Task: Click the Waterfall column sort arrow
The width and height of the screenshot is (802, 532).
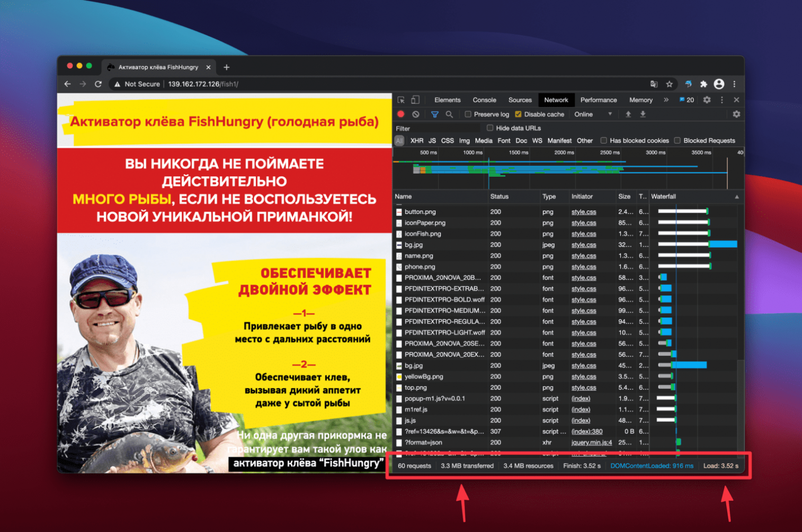Action: 736,197
